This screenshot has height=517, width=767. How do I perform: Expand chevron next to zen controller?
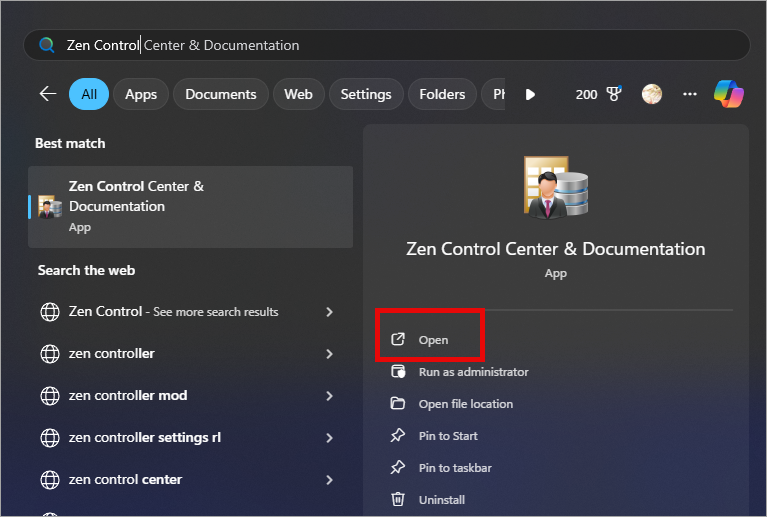click(329, 354)
